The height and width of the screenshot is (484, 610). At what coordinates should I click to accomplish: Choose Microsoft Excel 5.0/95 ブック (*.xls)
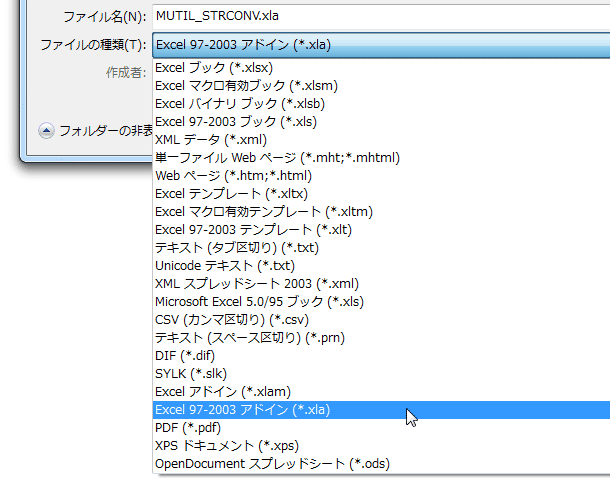[381, 302]
